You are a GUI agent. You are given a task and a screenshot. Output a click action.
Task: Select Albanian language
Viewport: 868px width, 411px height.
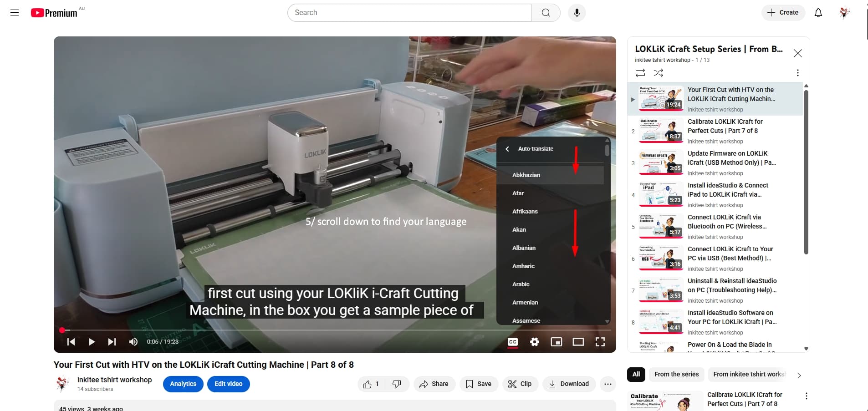tap(550, 248)
